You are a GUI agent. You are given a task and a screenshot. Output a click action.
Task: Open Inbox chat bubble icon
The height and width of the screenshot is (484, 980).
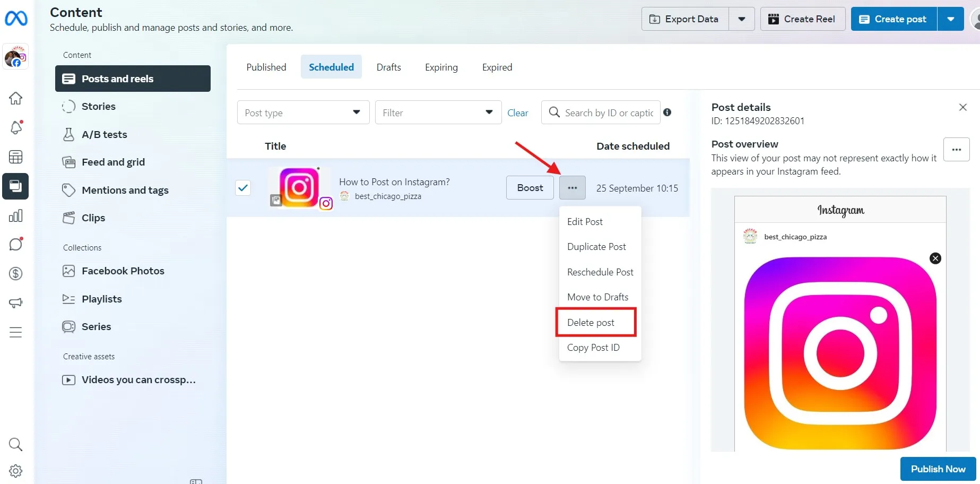[16, 244]
